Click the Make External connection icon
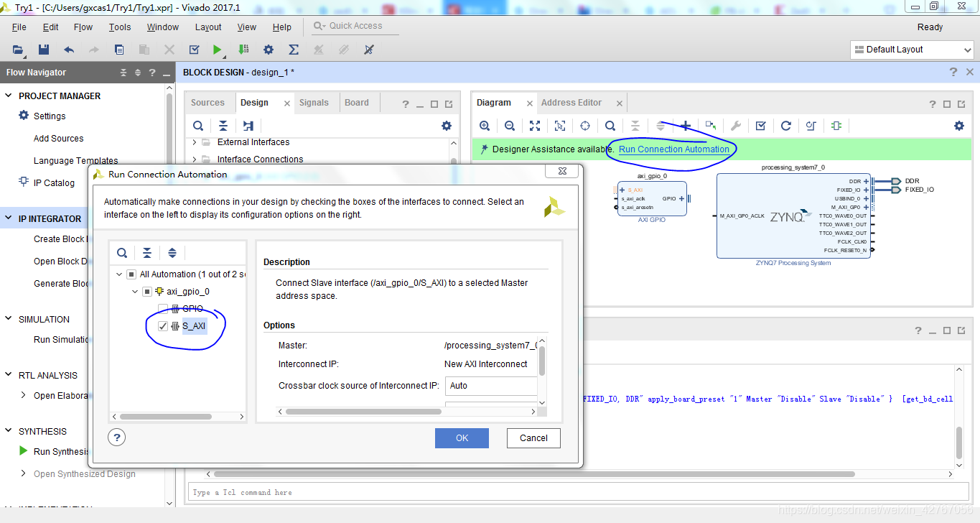Viewport: 980px width, 523px height. [x=711, y=126]
